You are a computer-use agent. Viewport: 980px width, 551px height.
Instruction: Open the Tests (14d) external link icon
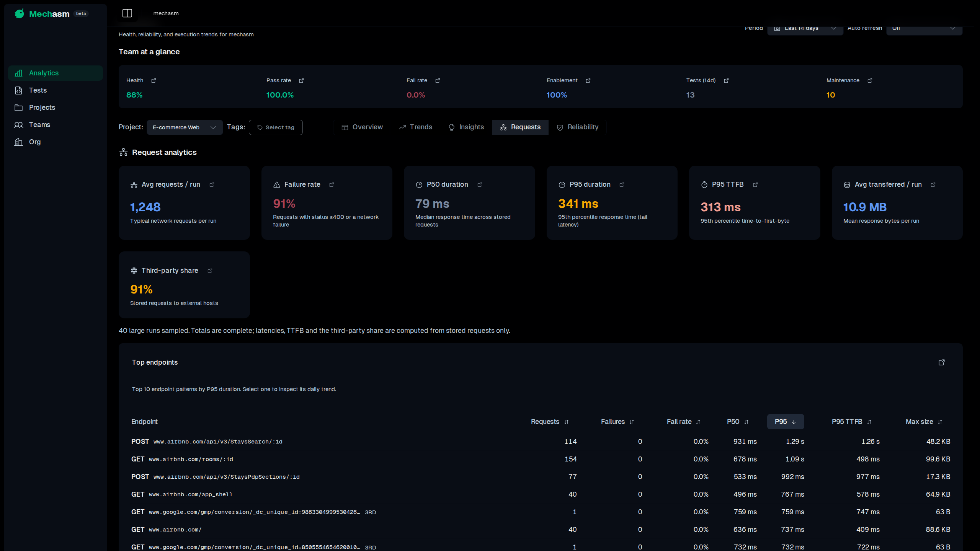click(x=726, y=81)
